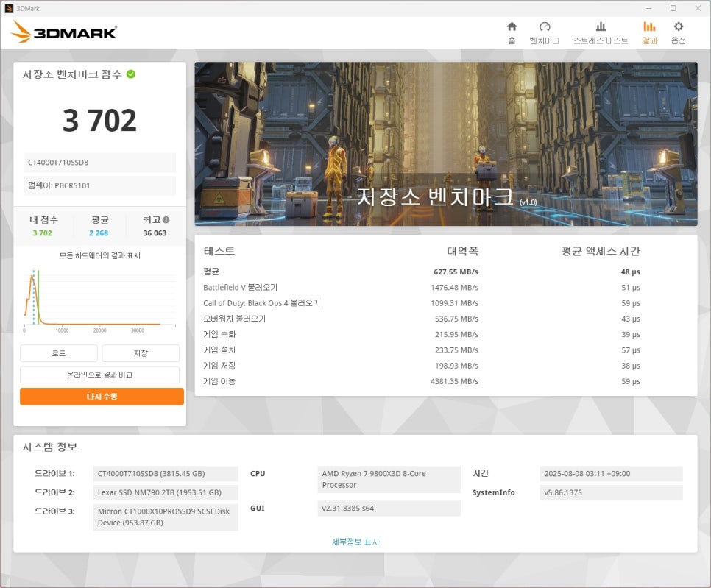Image resolution: width=711 pixels, height=588 pixels.
Task: Click the 대역폭 column header
Action: pos(462,251)
